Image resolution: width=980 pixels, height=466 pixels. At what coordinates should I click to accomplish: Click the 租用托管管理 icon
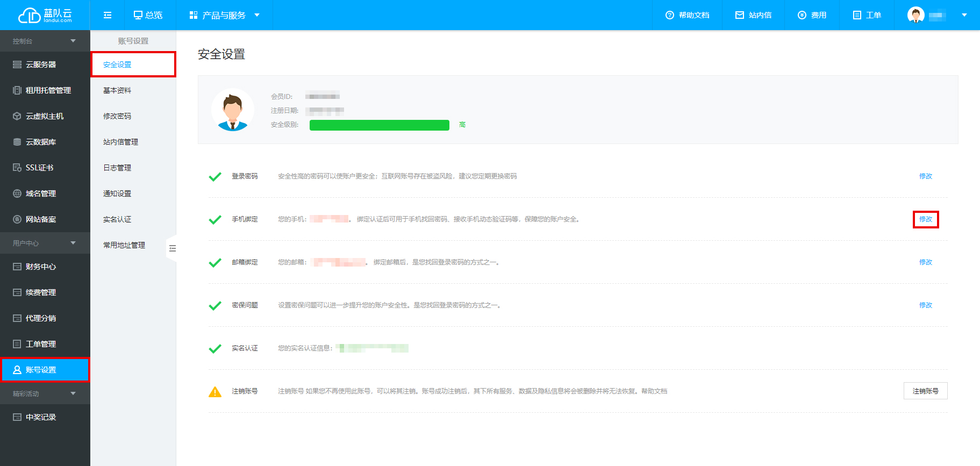pos(17,90)
